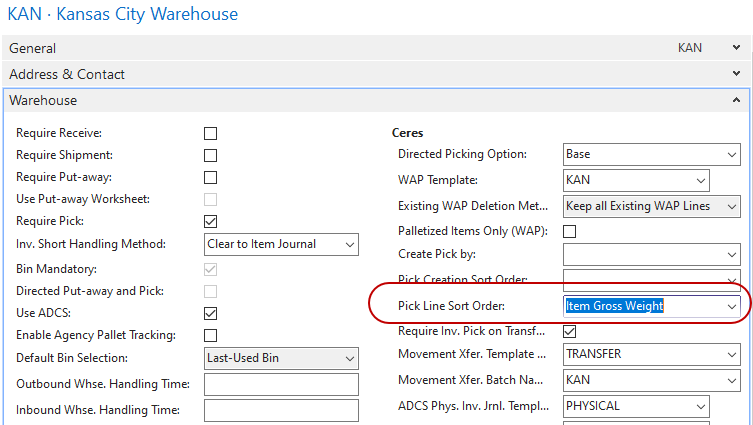Viewport: 753px width, 425px height.
Task: Expand Inv. Short Handling Method dropdown
Action: (x=349, y=244)
